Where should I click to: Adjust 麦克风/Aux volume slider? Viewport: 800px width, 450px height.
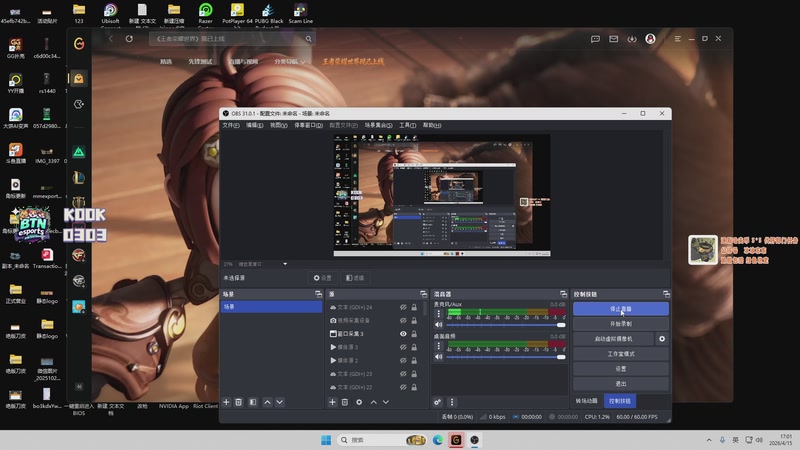[506, 325]
